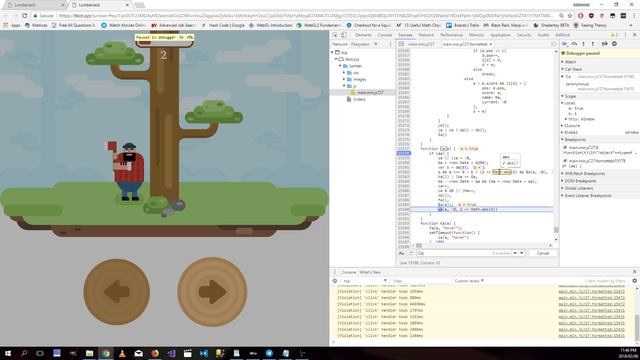This screenshot has width=640, height=360.
Task: Open VLC from the taskbar
Action: point(122,353)
